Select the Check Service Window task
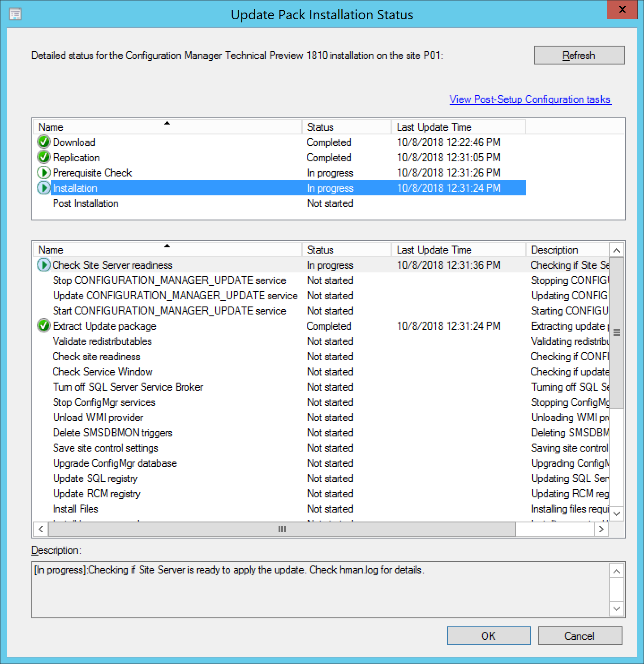Viewport: 644px width, 664px height. click(322, 372)
